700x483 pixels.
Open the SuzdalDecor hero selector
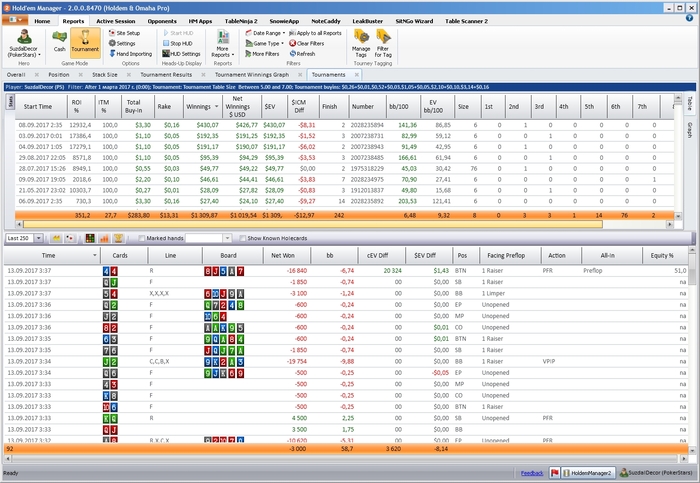(24, 43)
